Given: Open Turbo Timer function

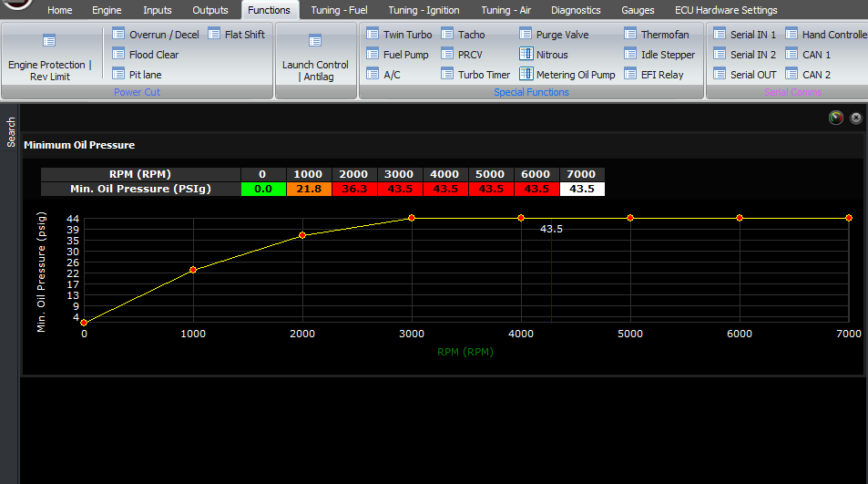Looking at the screenshot, I should point(475,74).
